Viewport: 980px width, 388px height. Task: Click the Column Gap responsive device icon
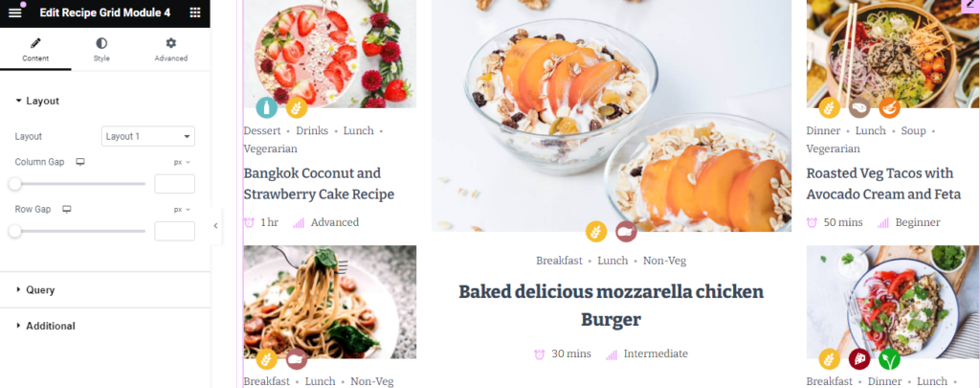click(x=80, y=162)
